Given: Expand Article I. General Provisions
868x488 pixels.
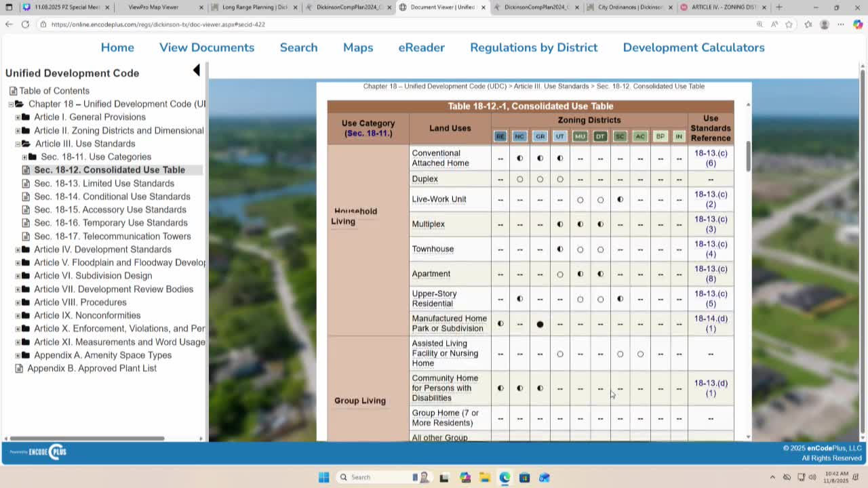Looking at the screenshot, I should point(18,117).
